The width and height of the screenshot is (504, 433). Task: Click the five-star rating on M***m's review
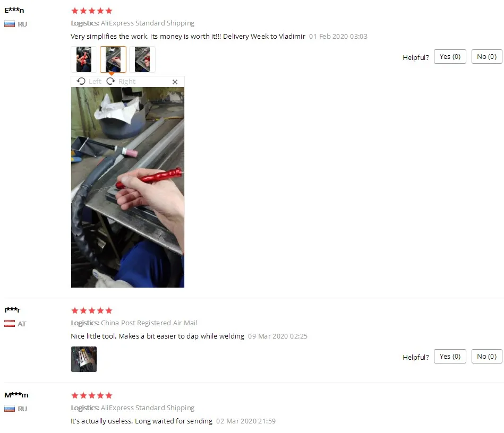91,395
